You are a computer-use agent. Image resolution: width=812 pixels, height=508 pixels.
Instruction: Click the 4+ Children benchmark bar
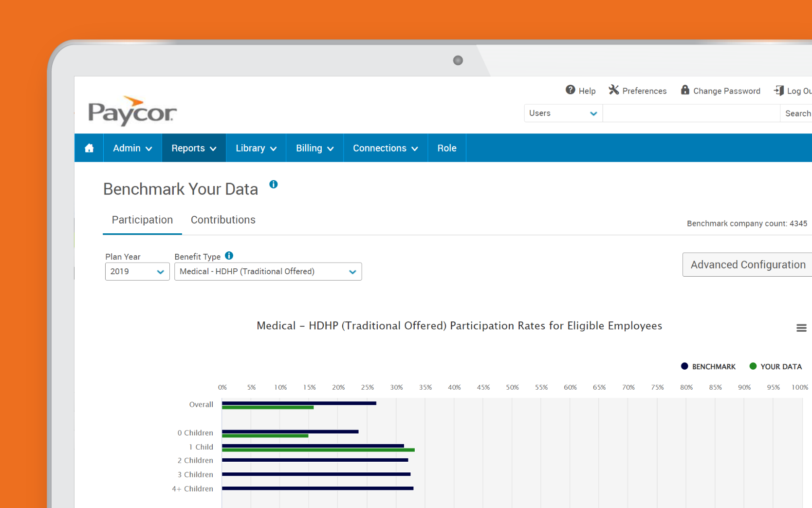317,488
